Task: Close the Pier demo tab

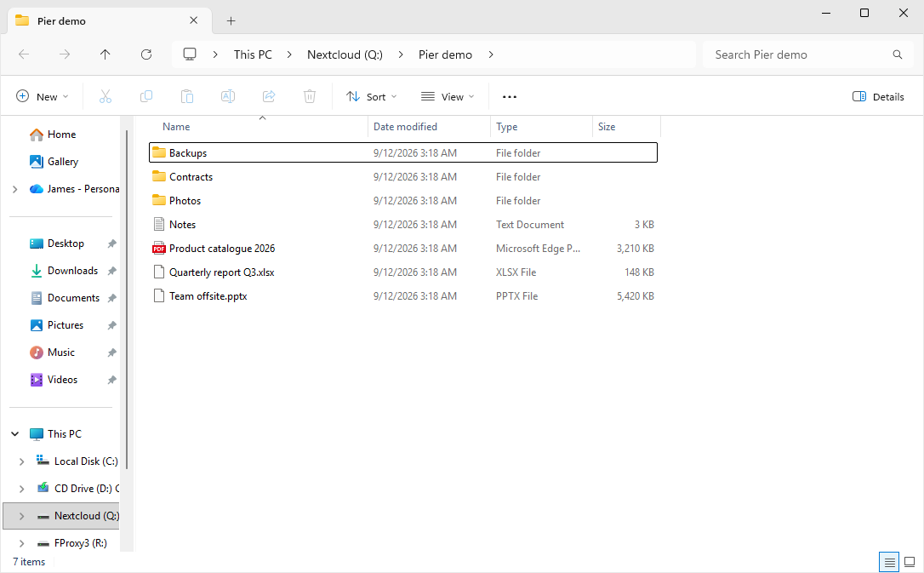Action: point(193,20)
